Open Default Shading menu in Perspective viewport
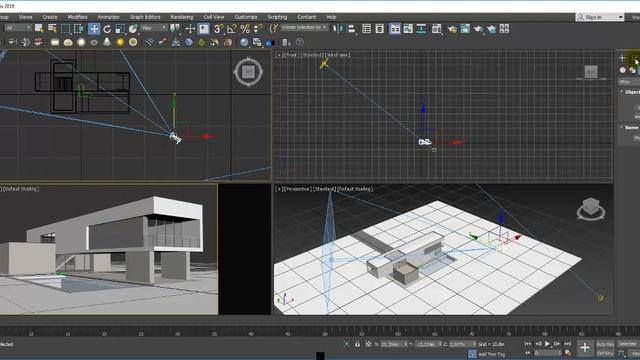The height and width of the screenshot is (360, 640). 355,189
